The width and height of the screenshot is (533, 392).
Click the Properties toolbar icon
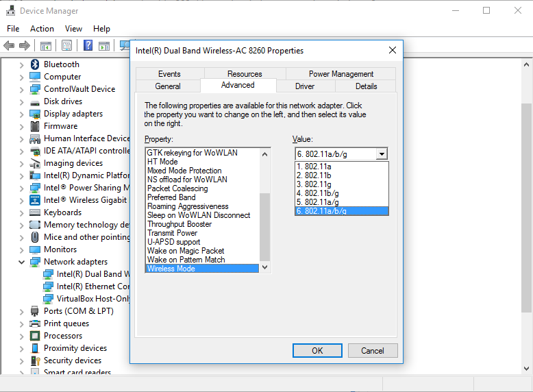pos(66,45)
